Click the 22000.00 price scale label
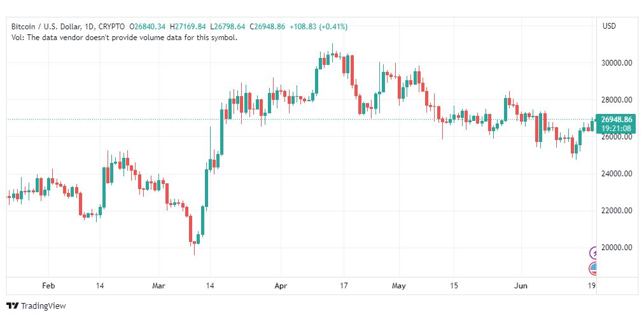The height and width of the screenshot is (317, 644). (x=616, y=211)
